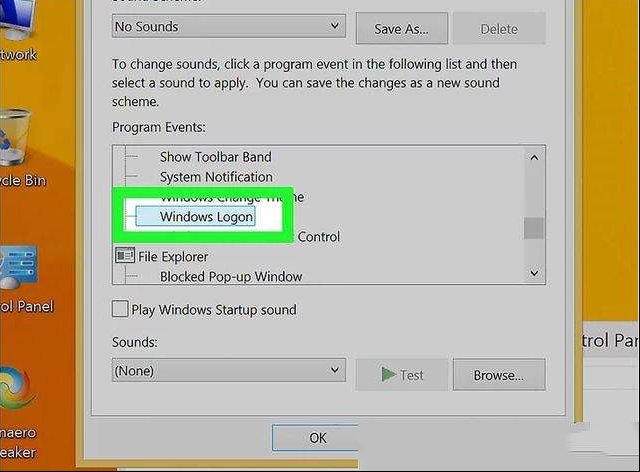Click the Recycle Bin desktop icon
The image size is (640, 472).
tap(14, 138)
